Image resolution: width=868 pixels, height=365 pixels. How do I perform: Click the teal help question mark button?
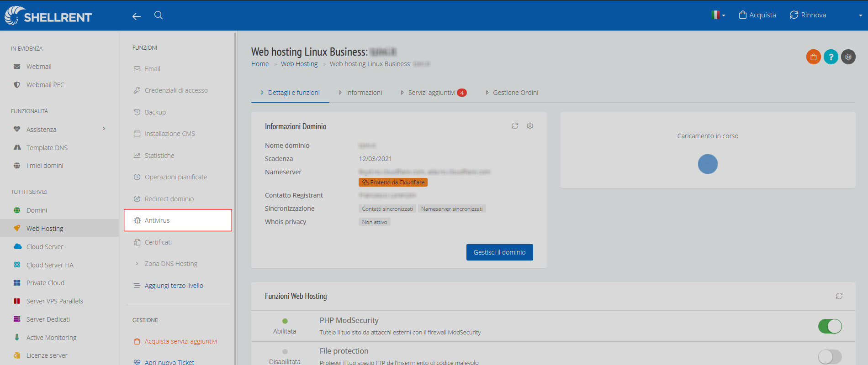tap(831, 57)
